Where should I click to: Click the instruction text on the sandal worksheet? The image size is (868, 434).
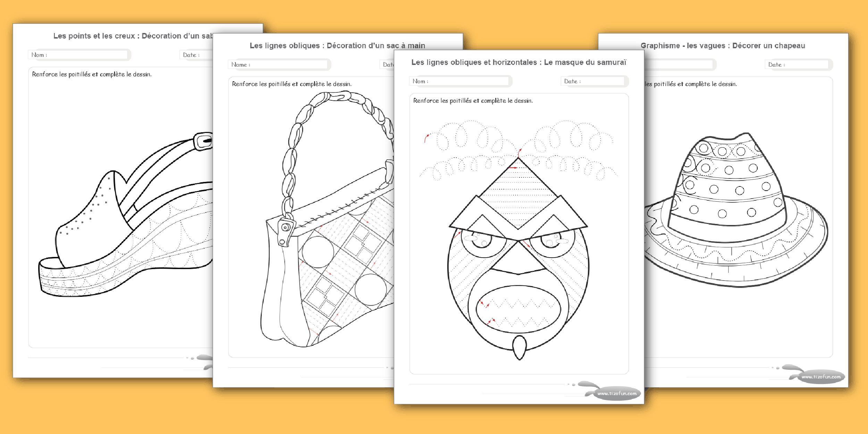click(x=92, y=74)
